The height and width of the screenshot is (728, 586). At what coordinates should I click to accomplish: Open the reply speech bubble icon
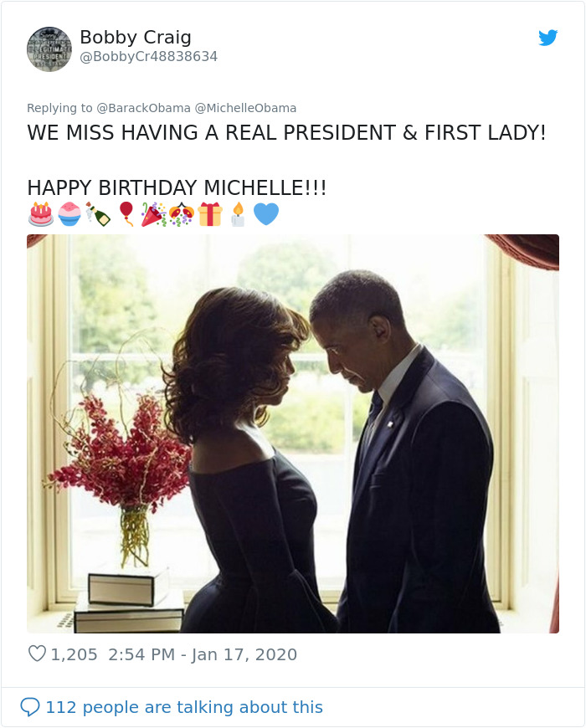[31, 707]
